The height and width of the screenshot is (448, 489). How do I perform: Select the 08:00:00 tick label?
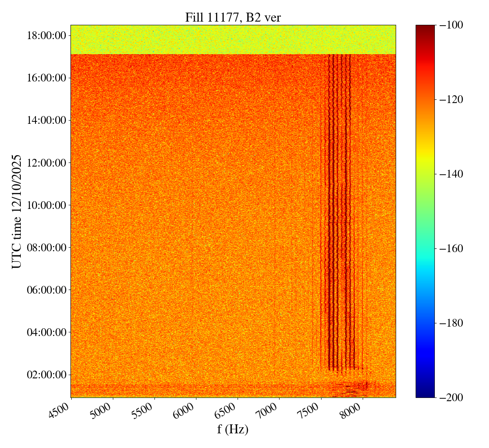(46, 247)
